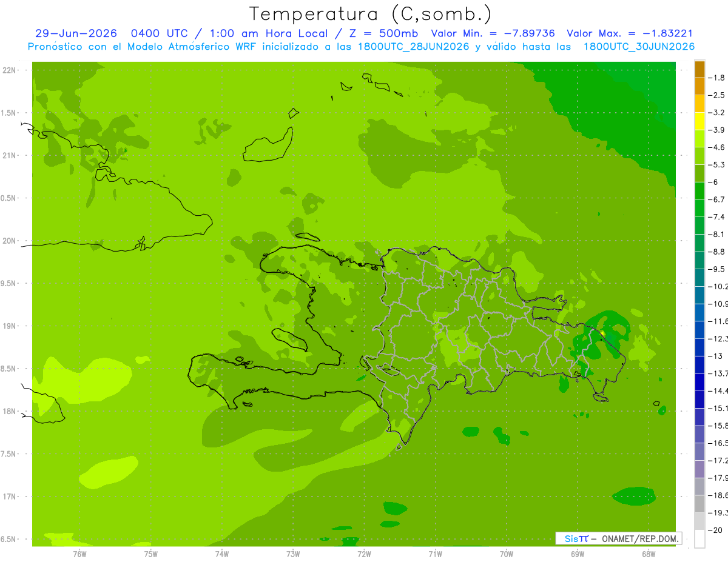The height and width of the screenshot is (562, 728).
Task: Click the 75W longitude axis label
Action: click(151, 554)
